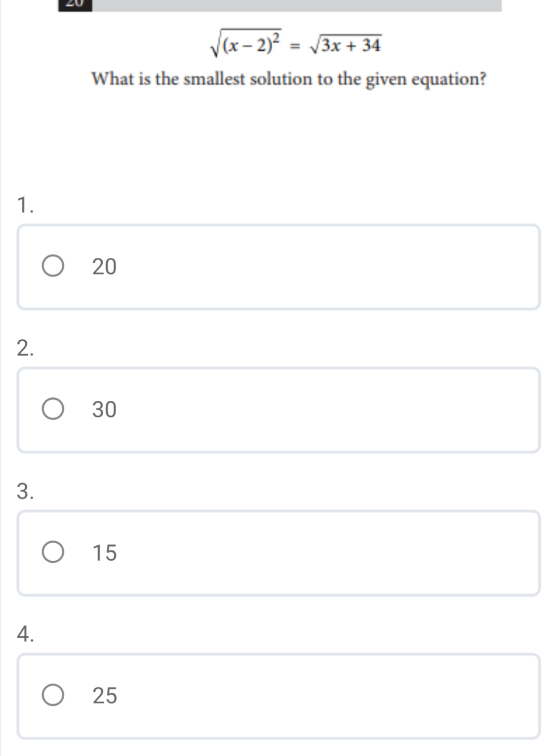Choose the answer option box containing 20
Screen dimensions: 545x756
278,267
